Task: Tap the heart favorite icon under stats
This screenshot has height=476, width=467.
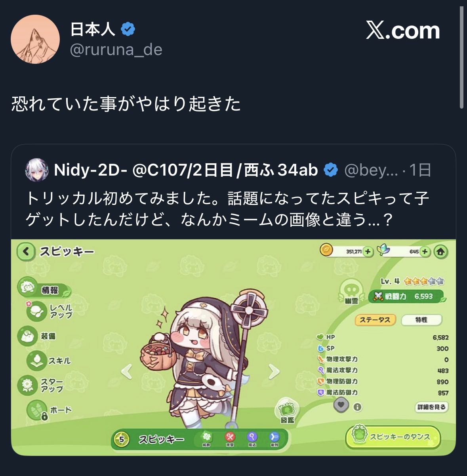Action: pyautogui.click(x=341, y=405)
